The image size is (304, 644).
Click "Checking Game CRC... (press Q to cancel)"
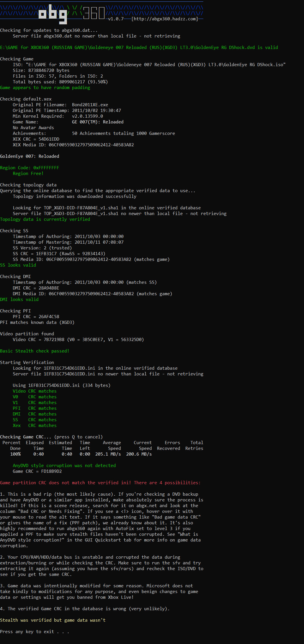(x=51, y=437)
